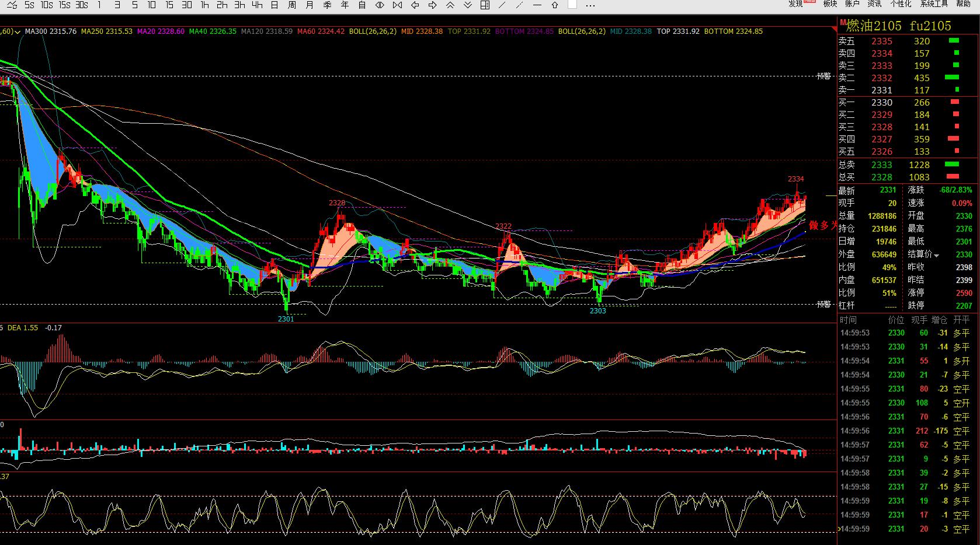Switch to the 30s period

click(82, 5)
